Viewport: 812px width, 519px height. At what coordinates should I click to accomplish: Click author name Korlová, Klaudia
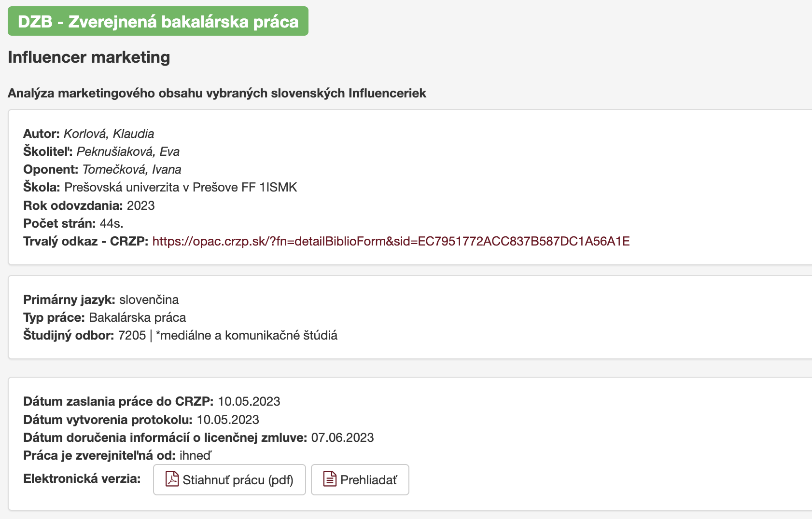pyautogui.click(x=109, y=134)
